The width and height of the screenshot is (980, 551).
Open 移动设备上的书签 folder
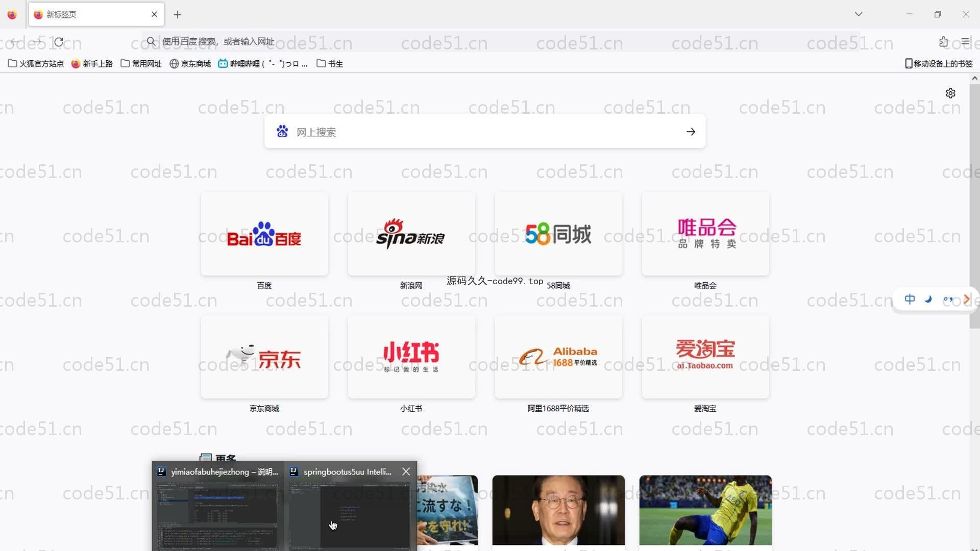[x=939, y=64]
